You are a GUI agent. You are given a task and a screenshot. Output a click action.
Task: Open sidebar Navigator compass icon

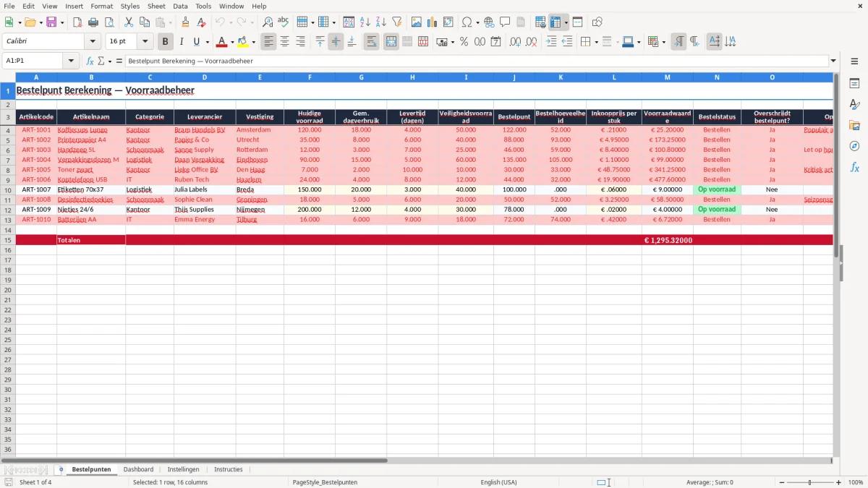854,146
